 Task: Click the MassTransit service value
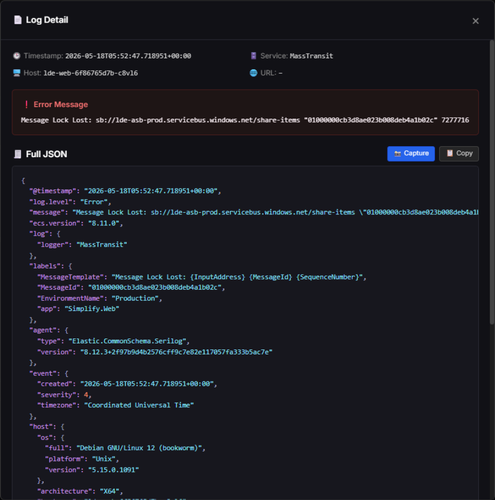[311, 56]
